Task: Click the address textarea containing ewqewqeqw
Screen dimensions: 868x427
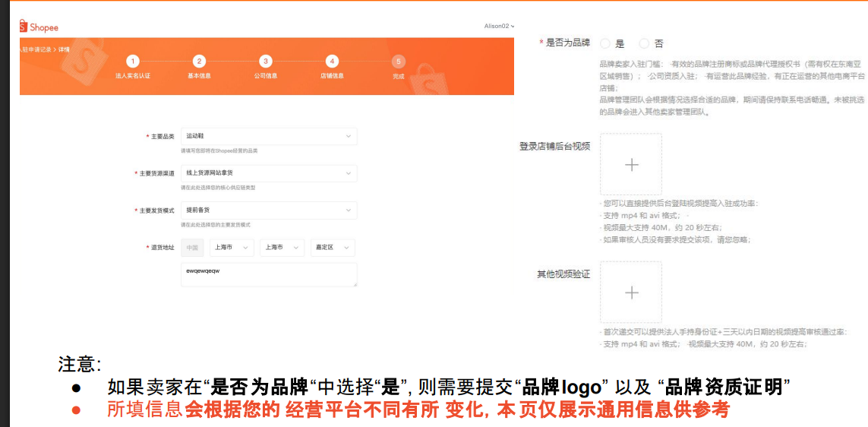Action: click(269, 275)
